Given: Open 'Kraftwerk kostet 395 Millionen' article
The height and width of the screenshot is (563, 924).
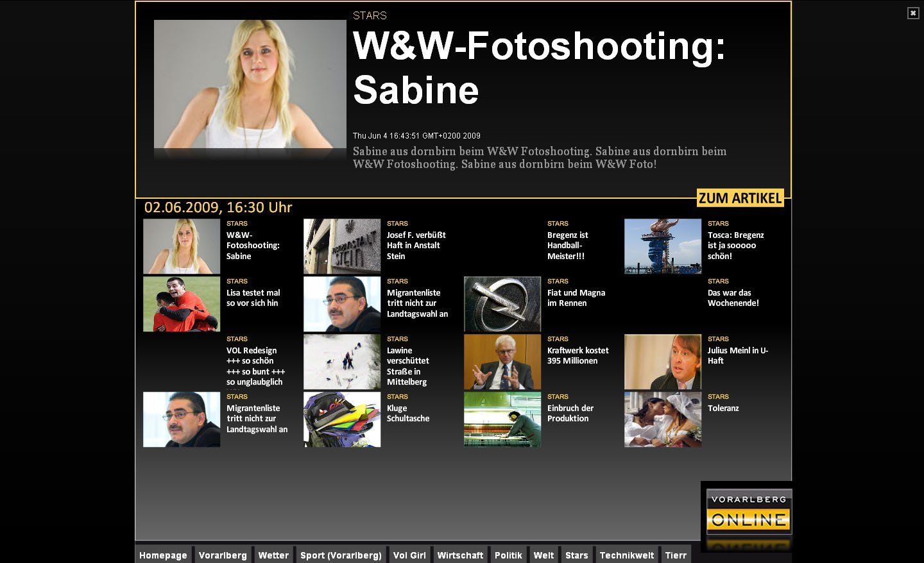Looking at the screenshot, I should (577, 356).
